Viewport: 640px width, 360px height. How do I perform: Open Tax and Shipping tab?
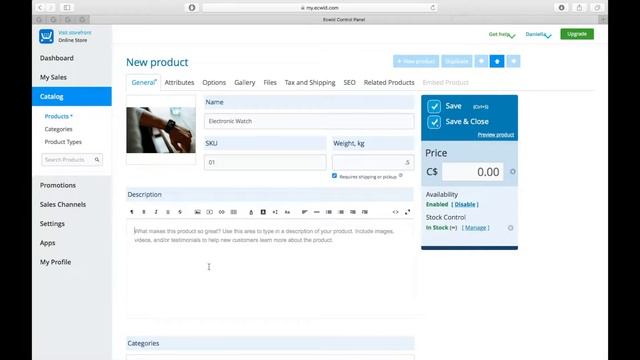pos(310,82)
